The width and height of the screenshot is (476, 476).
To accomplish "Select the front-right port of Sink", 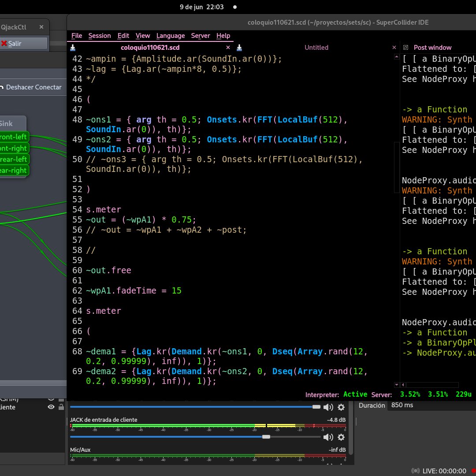I will [14, 148].
